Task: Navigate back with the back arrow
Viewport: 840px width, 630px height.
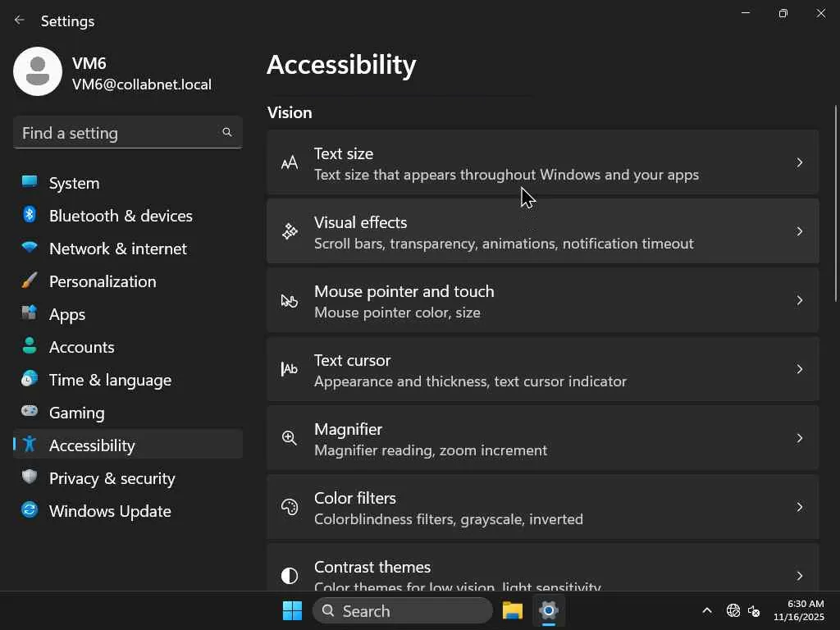Action: click(20, 21)
